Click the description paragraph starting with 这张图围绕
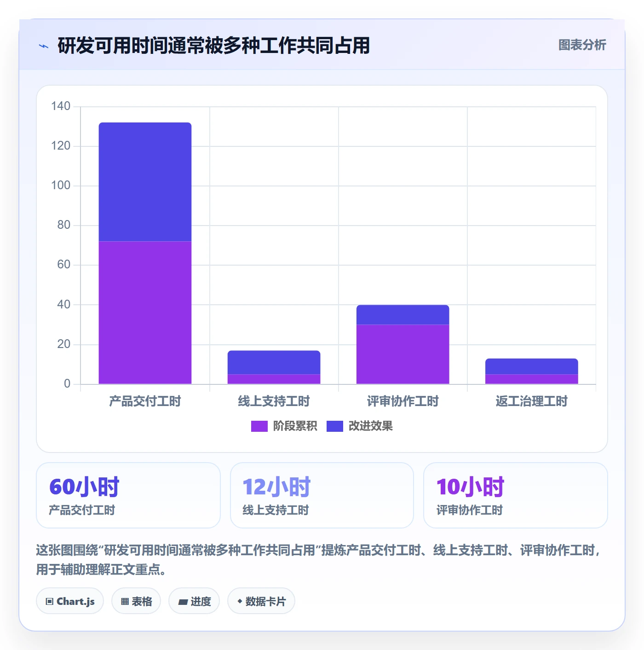Screen dimensions: 644x650 (318, 560)
